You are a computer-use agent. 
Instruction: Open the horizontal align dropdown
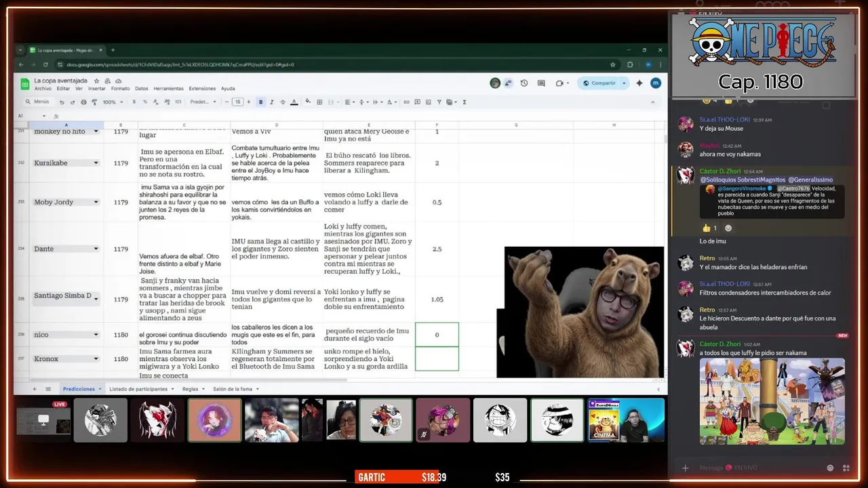(x=349, y=102)
